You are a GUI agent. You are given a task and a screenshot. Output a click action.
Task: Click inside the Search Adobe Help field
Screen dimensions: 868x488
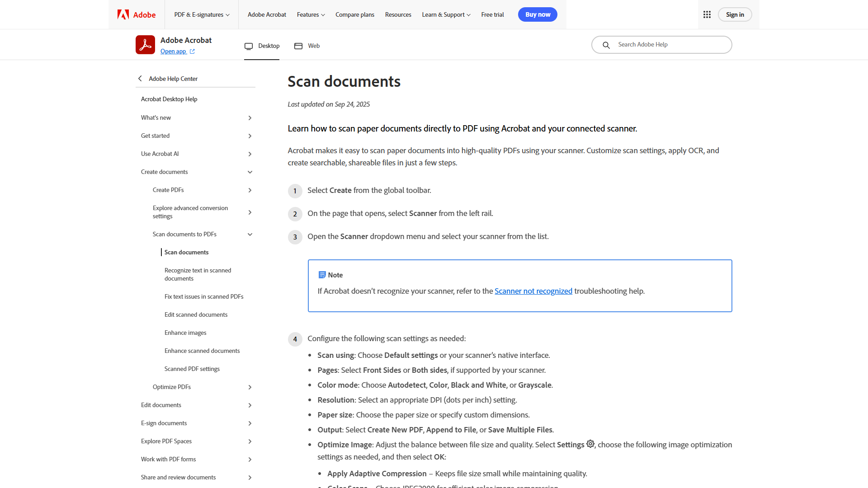[x=665, y=44]
